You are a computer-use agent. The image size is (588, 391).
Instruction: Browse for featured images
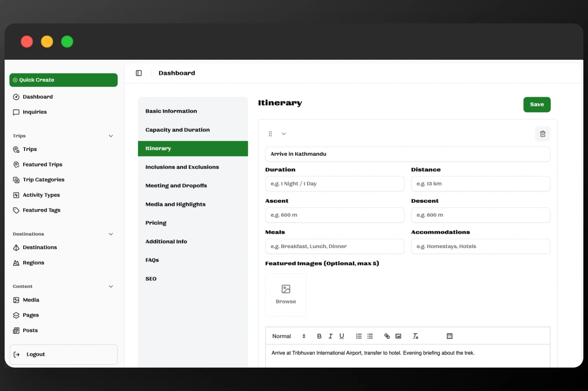286,295
